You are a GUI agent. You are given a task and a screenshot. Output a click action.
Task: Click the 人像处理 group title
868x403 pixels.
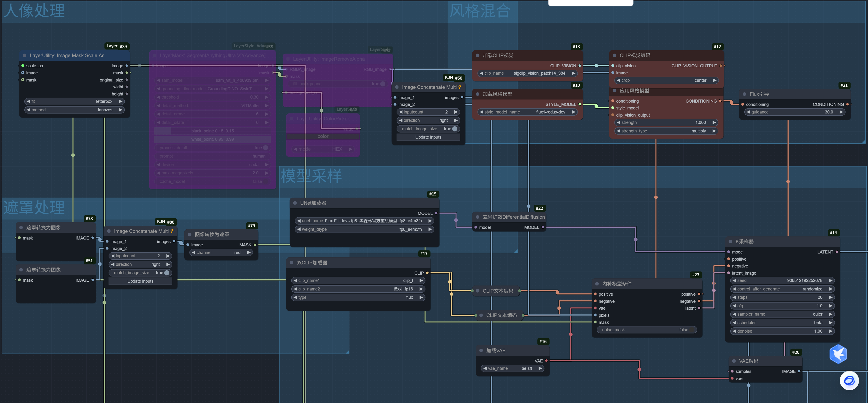click(34, 11)
